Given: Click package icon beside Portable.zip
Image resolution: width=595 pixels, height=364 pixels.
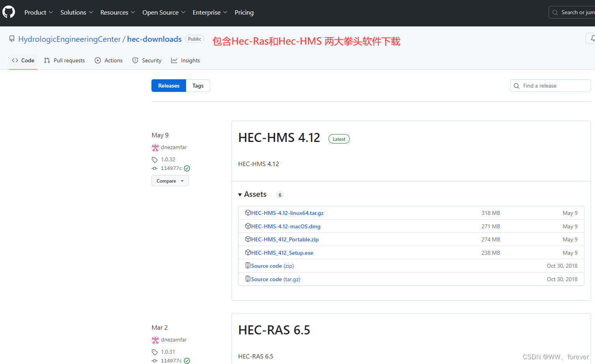Looking at the screenshot, I should click(248, 239).
